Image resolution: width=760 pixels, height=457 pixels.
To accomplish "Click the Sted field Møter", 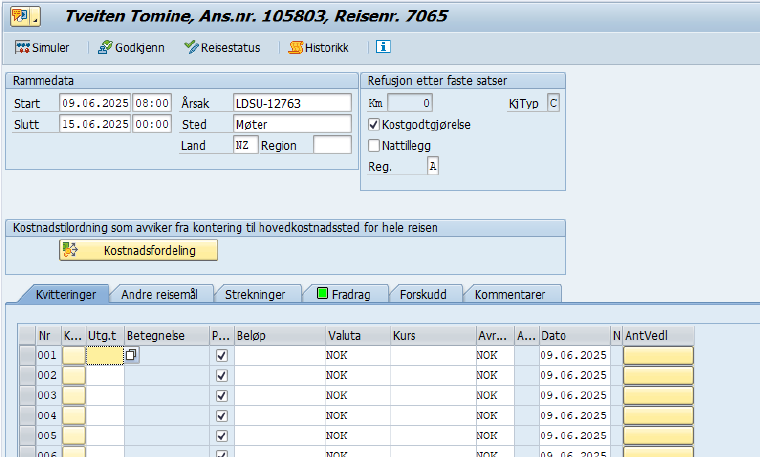I will click(292, 124).
